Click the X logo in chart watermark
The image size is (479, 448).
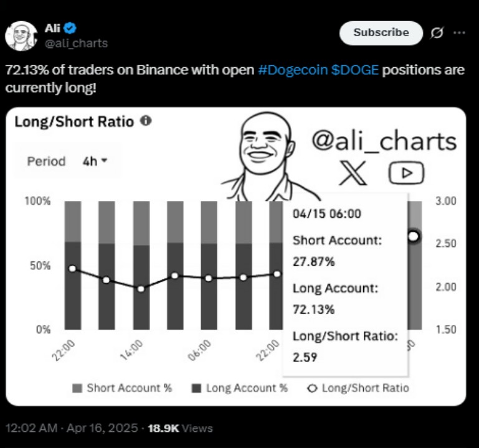click(353, 173)
